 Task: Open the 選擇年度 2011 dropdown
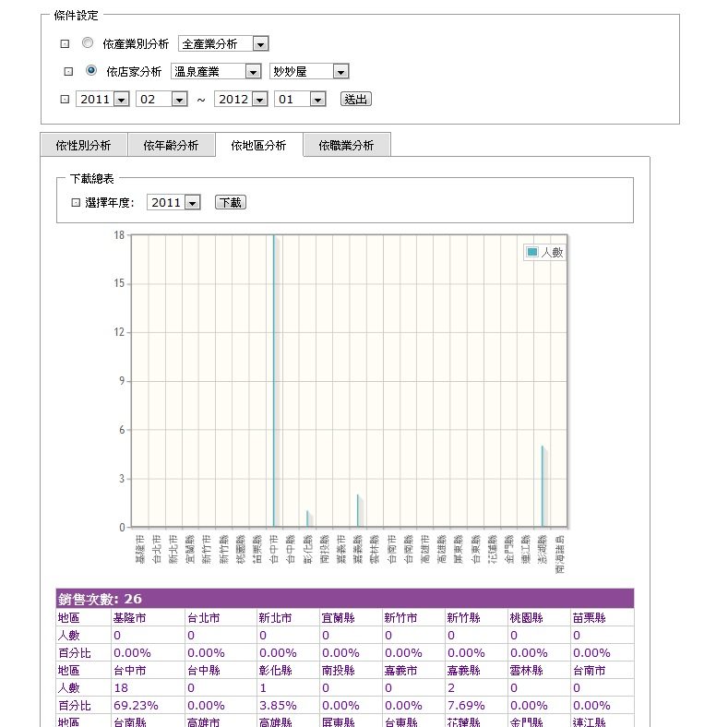tap(173, 202)
